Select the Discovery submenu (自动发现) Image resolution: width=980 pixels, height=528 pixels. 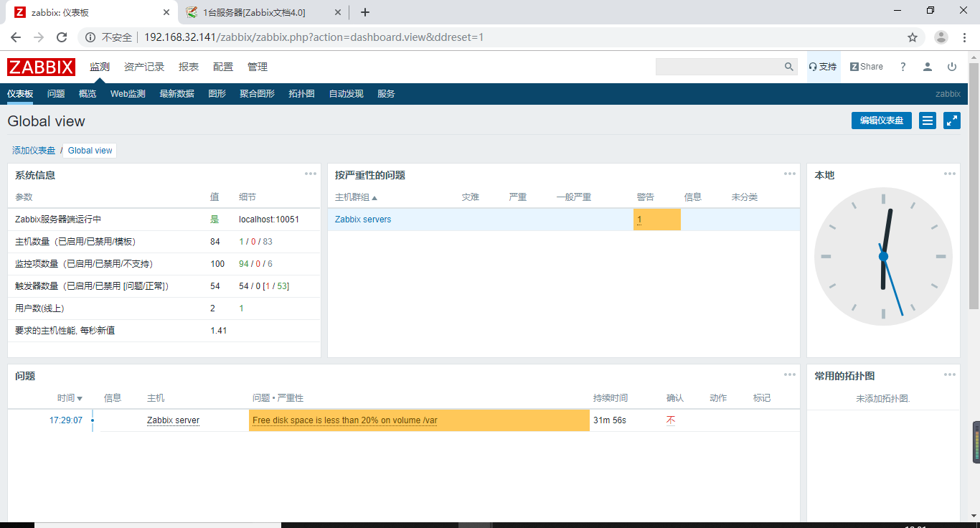[346, 94]
